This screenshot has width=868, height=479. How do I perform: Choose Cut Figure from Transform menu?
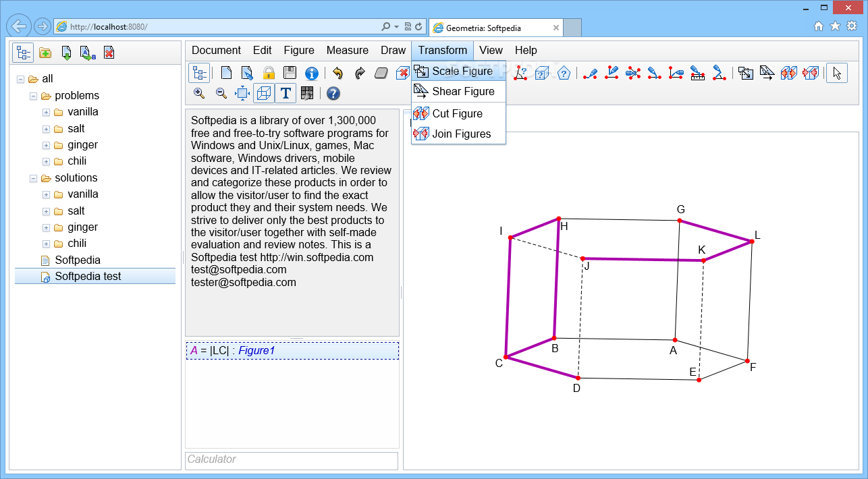[x=458, y=113]
